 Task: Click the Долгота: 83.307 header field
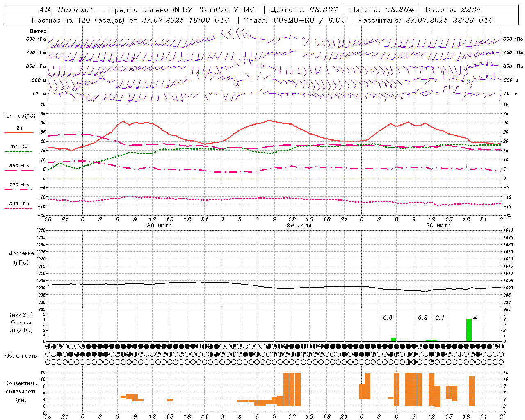(x=304, y=10)
